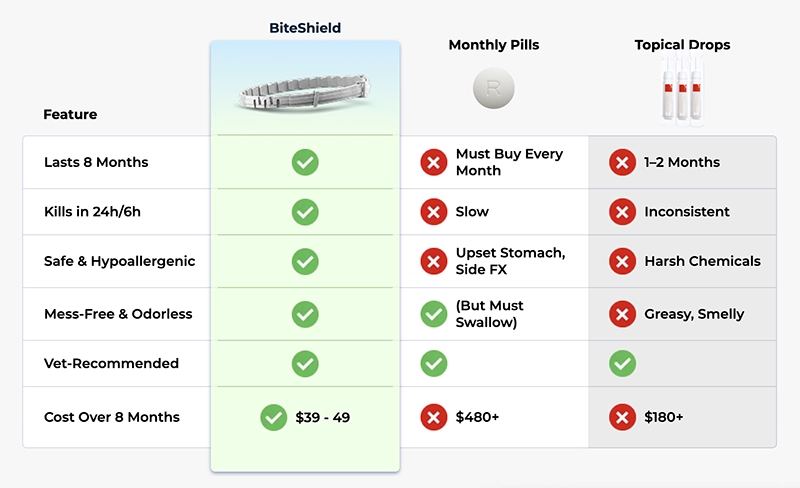Click Monthly Pills' Vet-Recommended green check
The width and height of the screenshot is (800, 488).
[433, 363]
